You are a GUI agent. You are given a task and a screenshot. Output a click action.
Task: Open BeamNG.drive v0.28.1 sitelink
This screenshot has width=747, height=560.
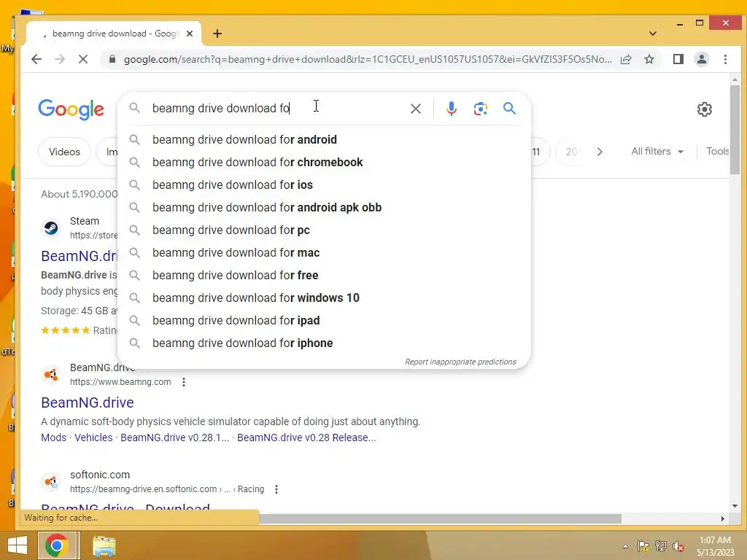(x=174, y=437)
